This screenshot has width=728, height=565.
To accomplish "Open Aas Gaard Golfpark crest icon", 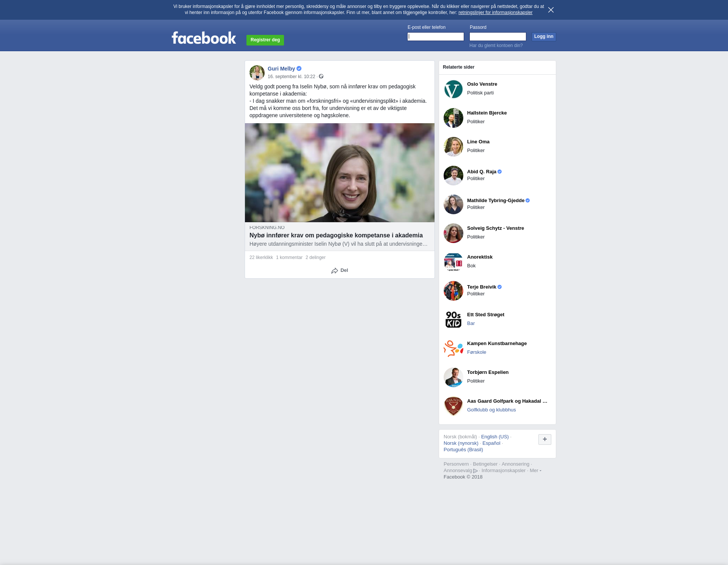I will pyautogui.click(x=453, y=406).
